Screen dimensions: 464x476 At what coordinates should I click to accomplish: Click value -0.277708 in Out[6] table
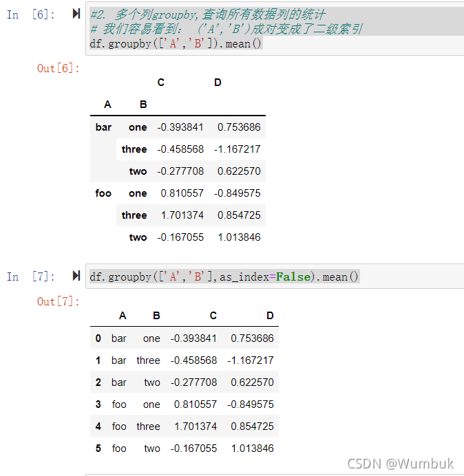[x=180, y=171]
